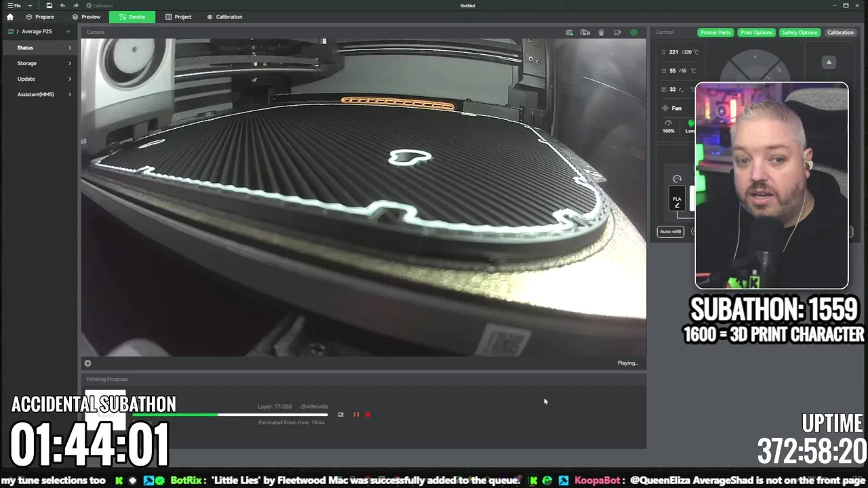Screen dimensions: 868x488
Task: Edit chamber temperature 32 field
Action: click(679, 89)
